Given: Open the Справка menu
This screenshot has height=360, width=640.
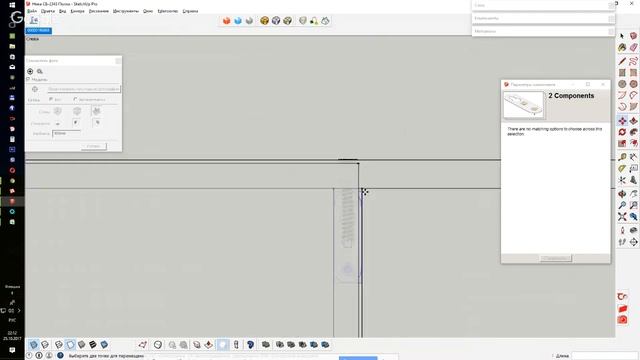Looking at the screenshot, I should tap(190, 11).
